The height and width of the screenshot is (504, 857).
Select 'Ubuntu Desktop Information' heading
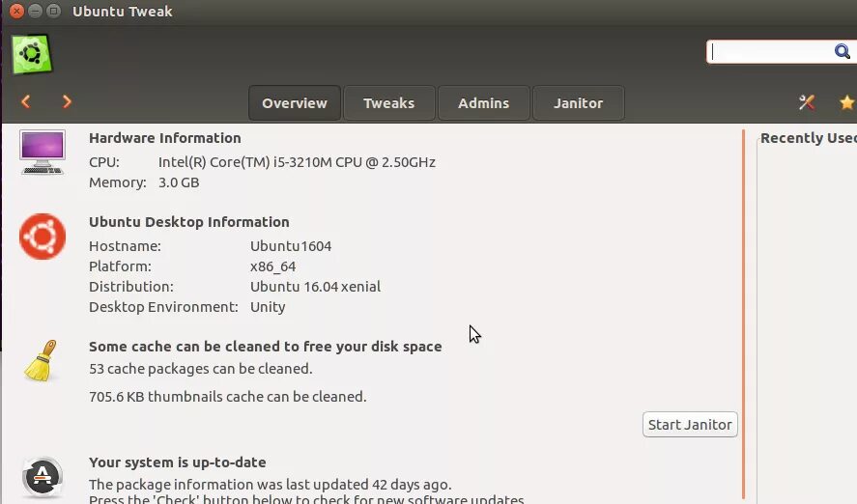(x=189, y=222)
